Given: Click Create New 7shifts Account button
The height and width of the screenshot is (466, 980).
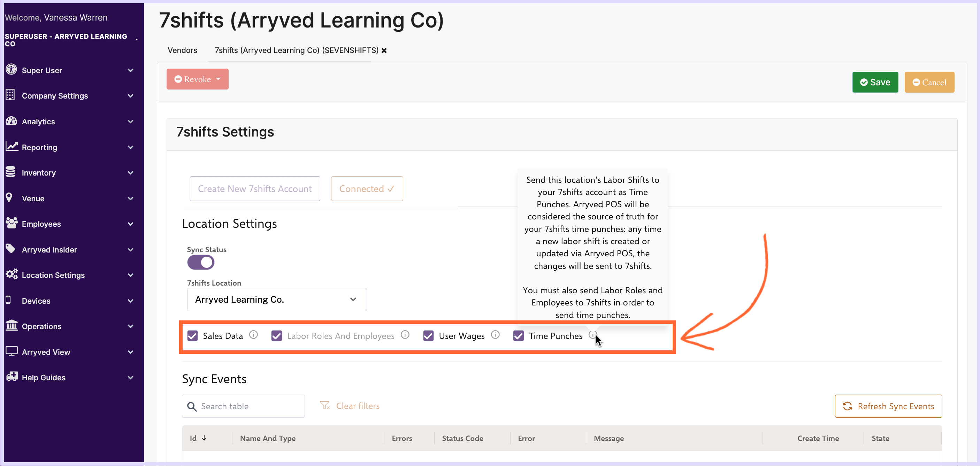Looking at the screenshot, I should point(255,188).
